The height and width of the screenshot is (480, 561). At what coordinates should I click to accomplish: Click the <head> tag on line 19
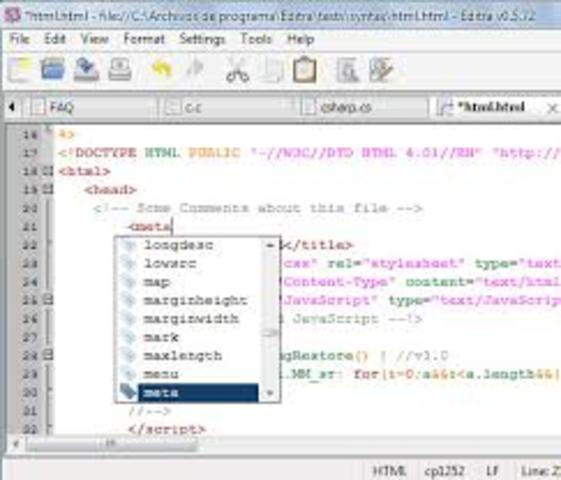(x=110, y=190)
